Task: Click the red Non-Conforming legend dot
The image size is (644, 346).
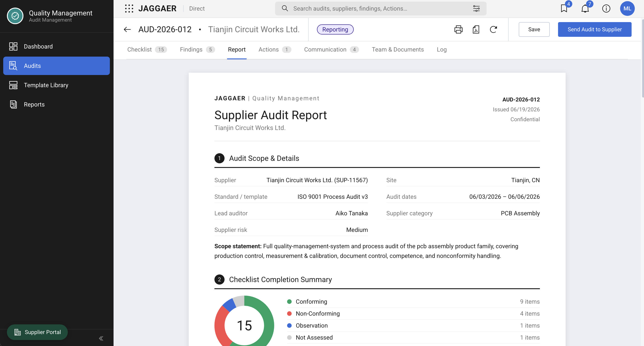Action: coord(289,314)
